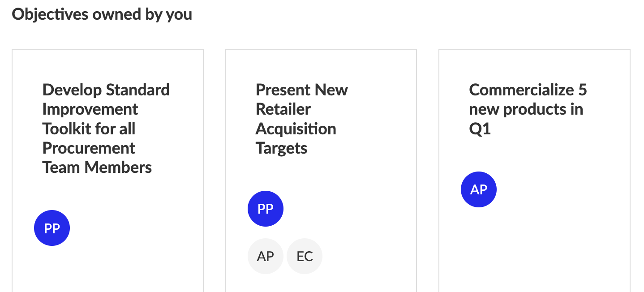The width and height of the screenshot is (644, 292).
Task: Click empty space right of EC avatar
Action: tap(367, 256)
